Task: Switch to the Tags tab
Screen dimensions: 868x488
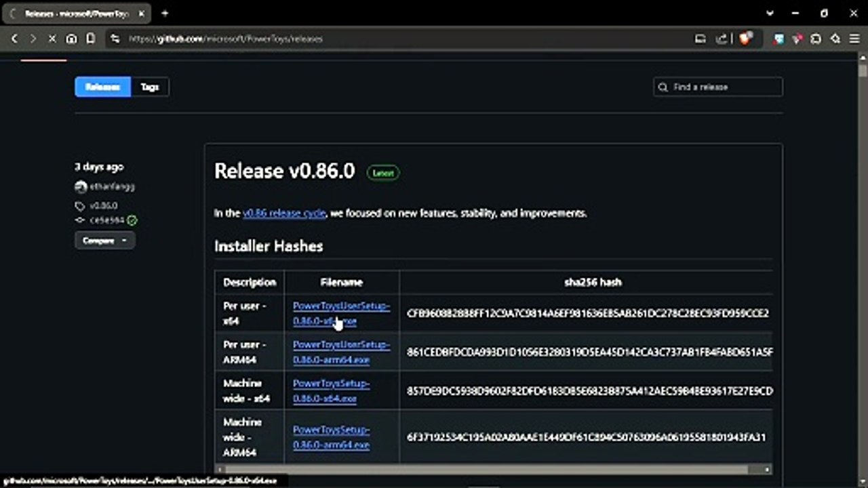Action: [x=149, y=87]
